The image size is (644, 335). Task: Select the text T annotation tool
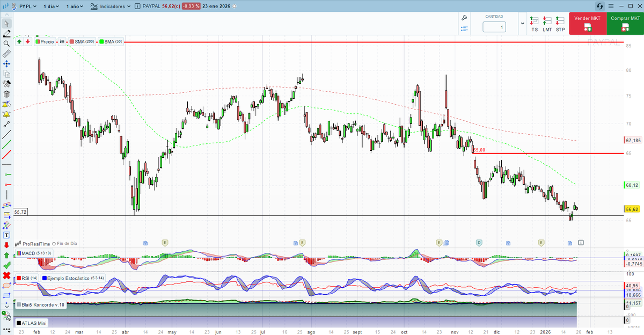coord(6,235)
